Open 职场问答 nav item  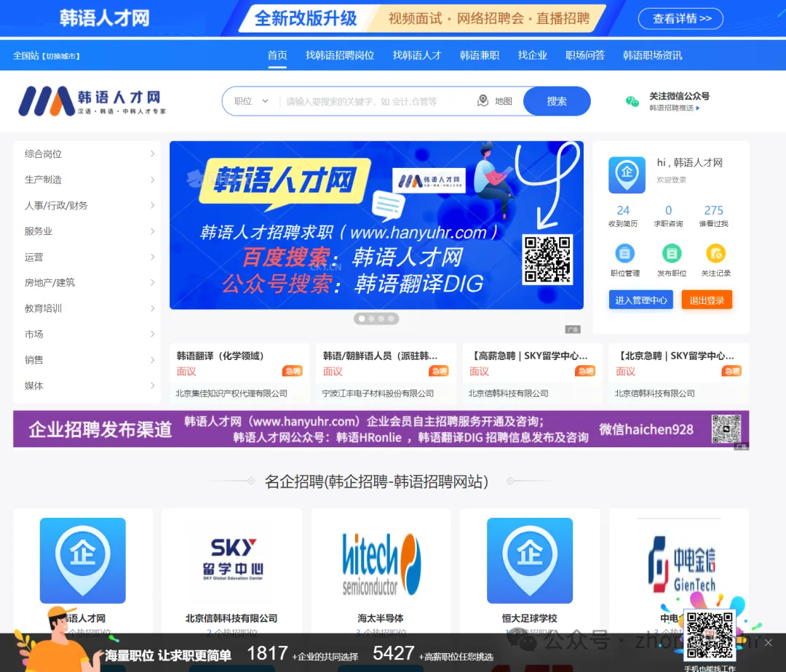coord(585,55)
